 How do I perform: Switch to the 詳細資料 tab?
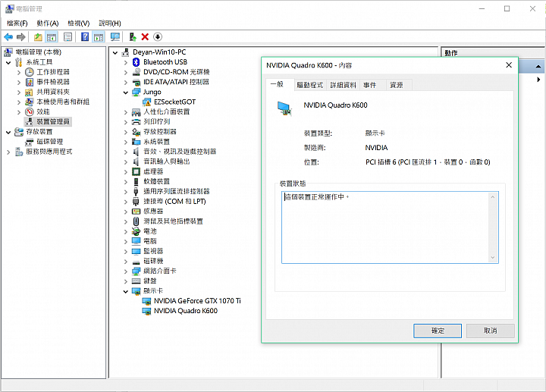tap(344, 85)
